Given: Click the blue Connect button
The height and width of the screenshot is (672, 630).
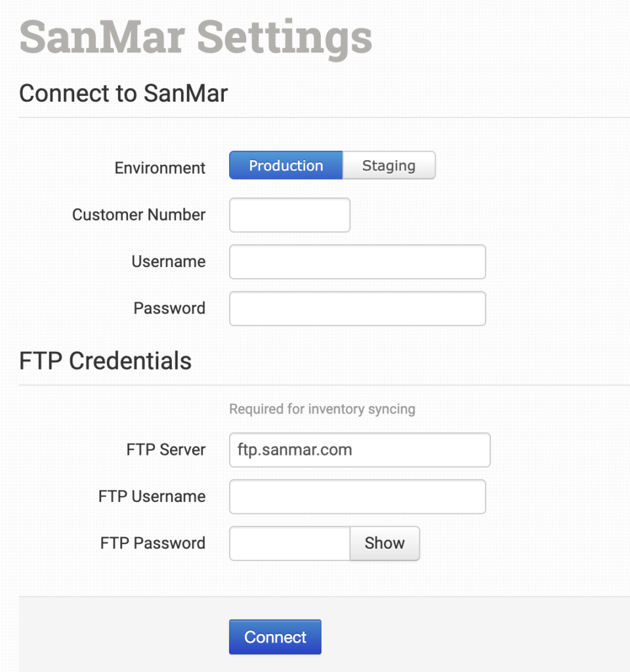Looking at the screenshot, I should tap(275, 637).
